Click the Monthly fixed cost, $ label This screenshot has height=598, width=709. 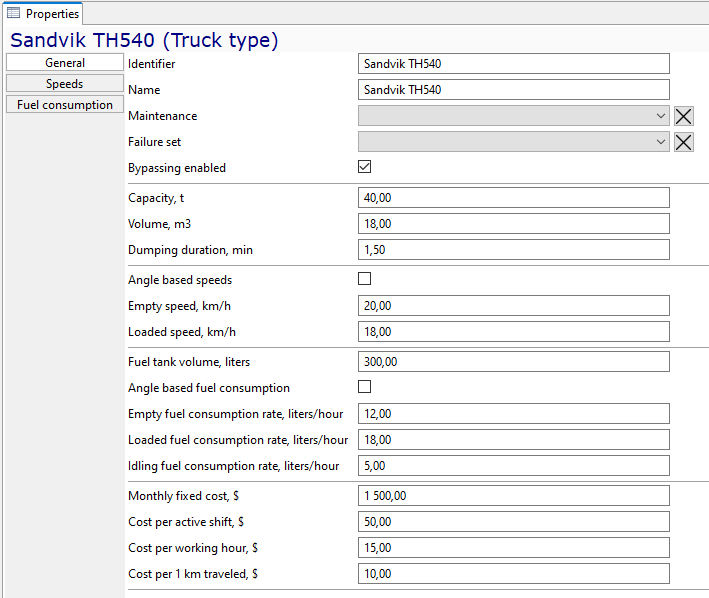click(184, 496)
